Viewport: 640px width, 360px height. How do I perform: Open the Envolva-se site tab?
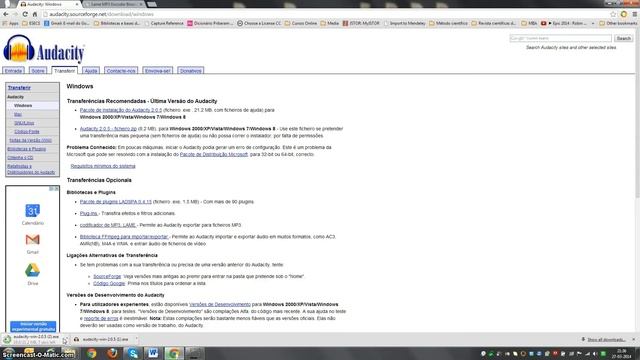pyautogui.click(x=158, y=71)
